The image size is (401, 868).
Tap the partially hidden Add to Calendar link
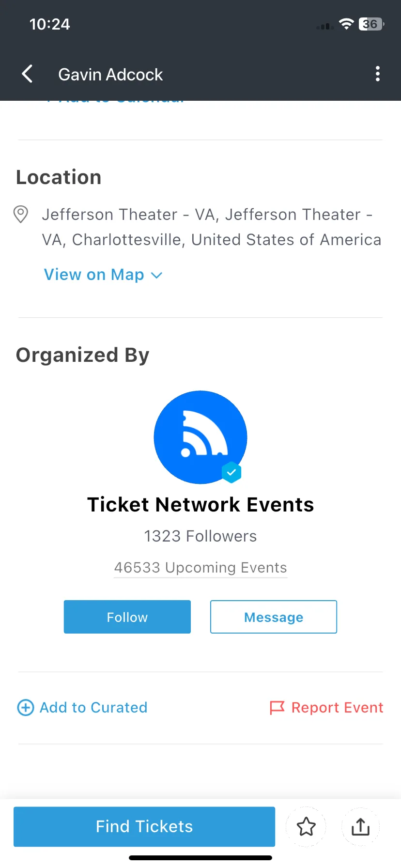(x=115, y=101)
